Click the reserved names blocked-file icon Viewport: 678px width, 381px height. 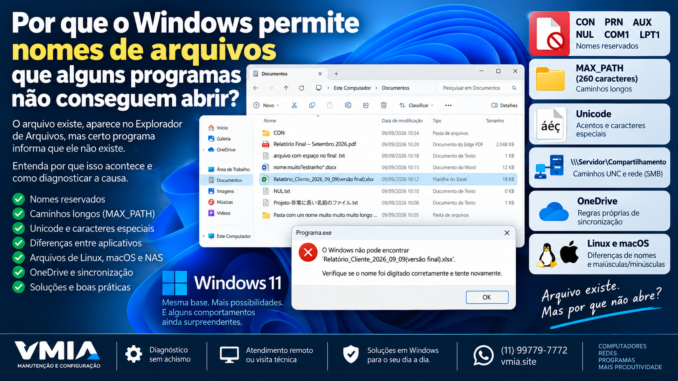pyautogui.click(x=550, y=34)
